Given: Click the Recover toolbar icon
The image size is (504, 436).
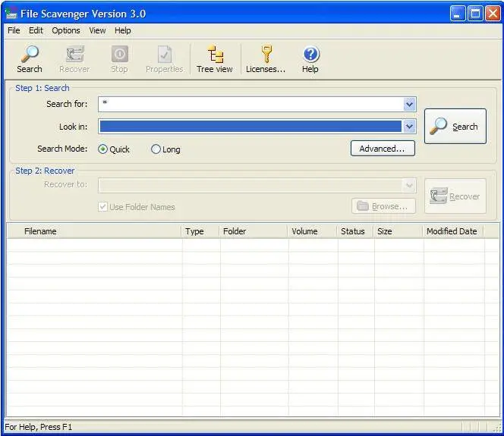Looking at the screenshot, I should click(x=74, y=54).
